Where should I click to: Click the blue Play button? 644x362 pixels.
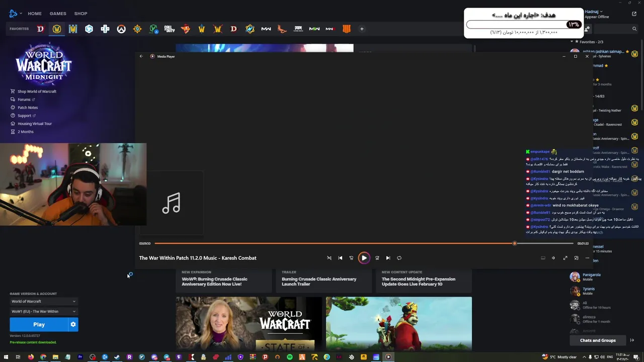[x=39, y=325]
